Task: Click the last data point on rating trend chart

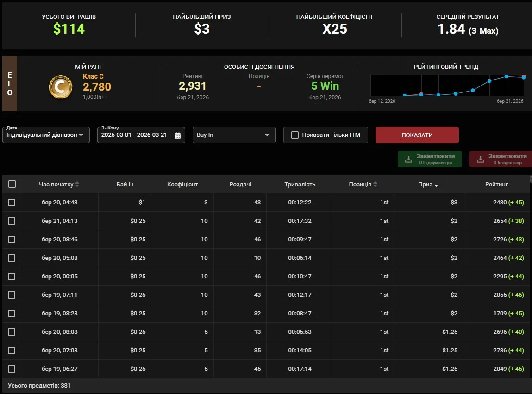Action: click(524, 77)
